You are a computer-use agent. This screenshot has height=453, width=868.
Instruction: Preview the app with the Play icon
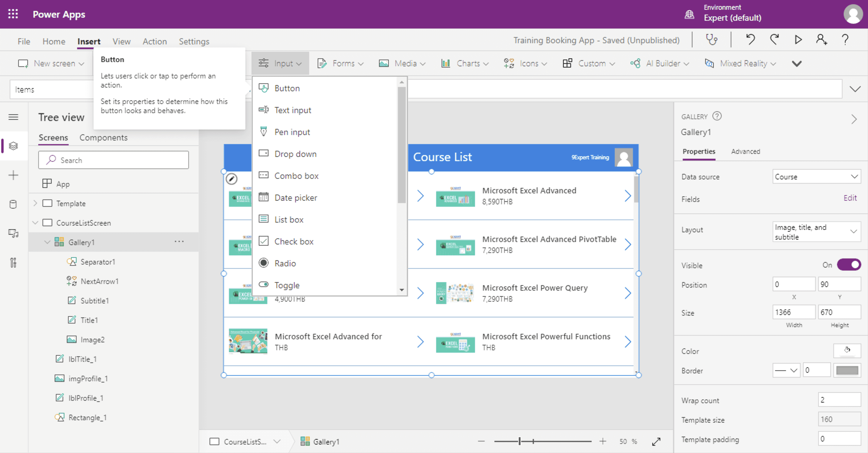point(798,40)
